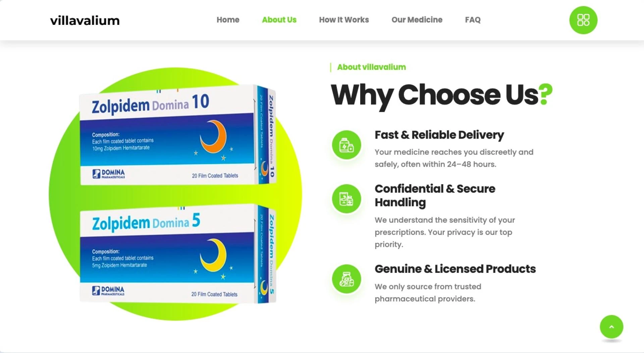
Task: Navigate to How It Works
Action: (344, 20)
